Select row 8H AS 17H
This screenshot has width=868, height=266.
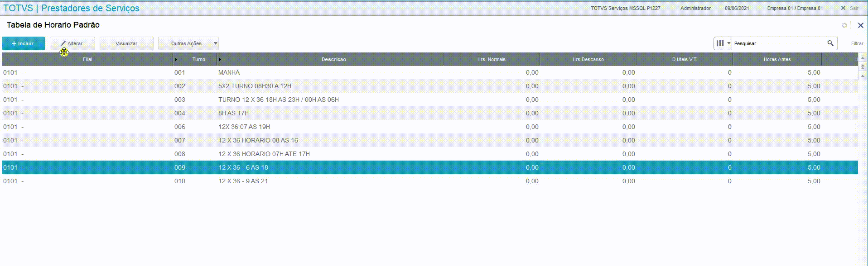(430, 113)
